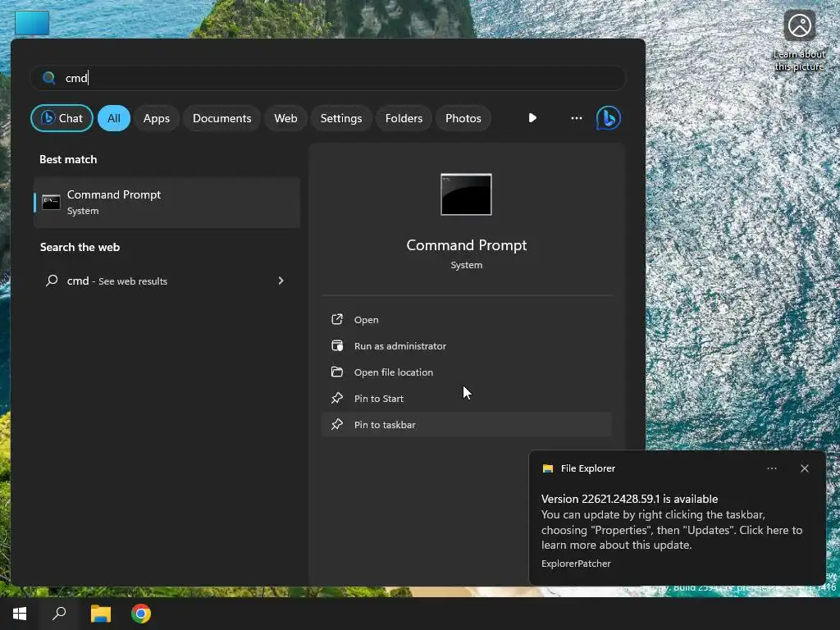Click the Open action for Command Prompt
The width and height of the screenshot is (840, 630).
(466, 320)
